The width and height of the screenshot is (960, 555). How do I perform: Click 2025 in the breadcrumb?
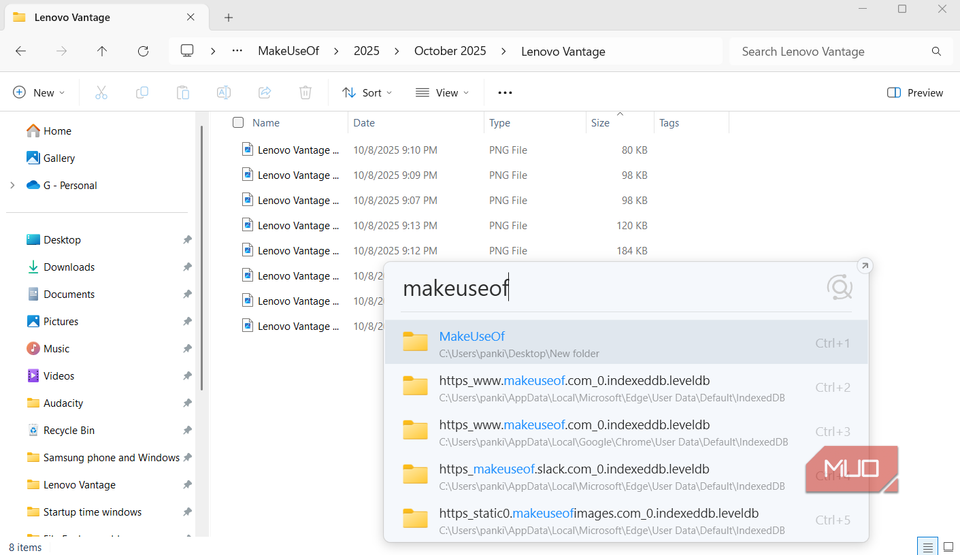tap(366, 51)
